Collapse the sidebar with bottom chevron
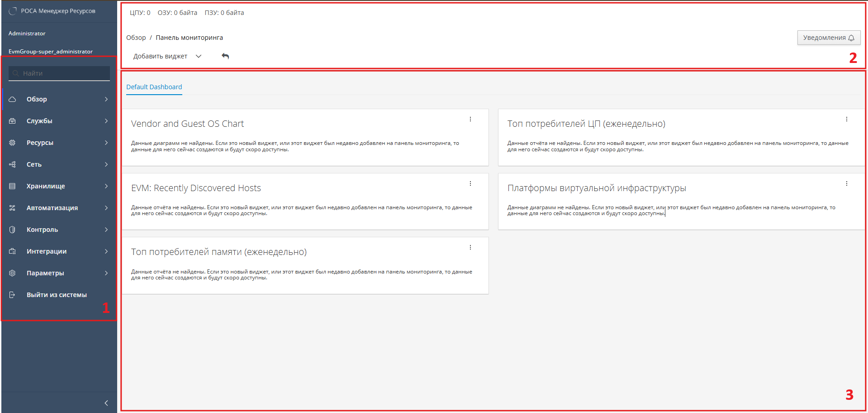This screenshot has width=868, height=413. [x=106, y=403]
